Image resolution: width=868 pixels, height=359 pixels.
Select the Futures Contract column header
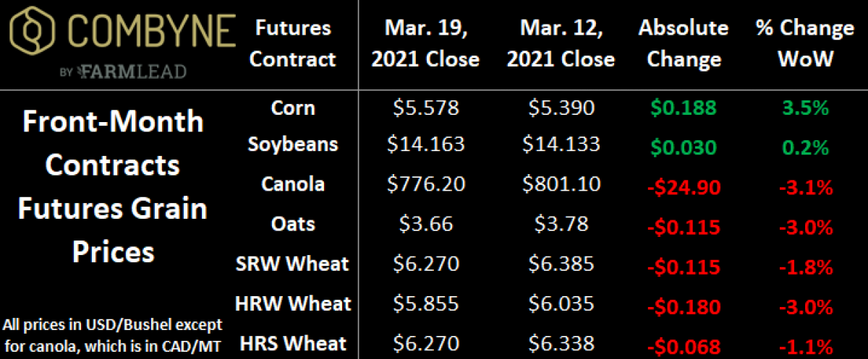point(293,43)
